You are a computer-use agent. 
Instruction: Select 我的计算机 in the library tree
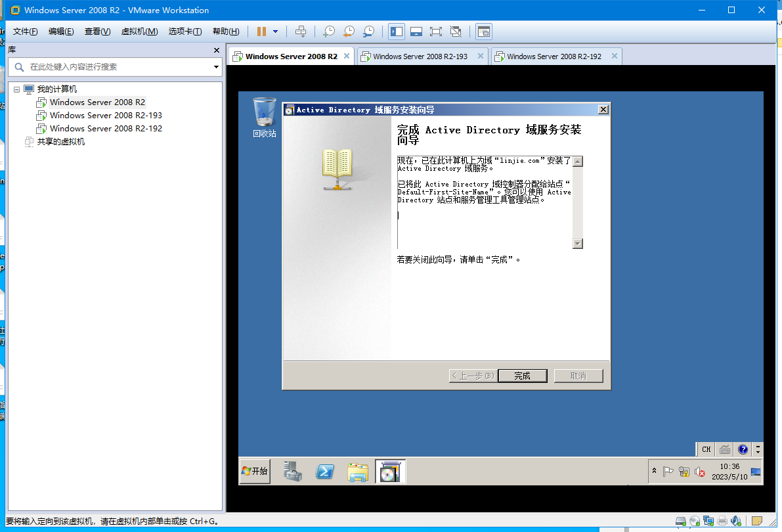click(x=57, y=89)
